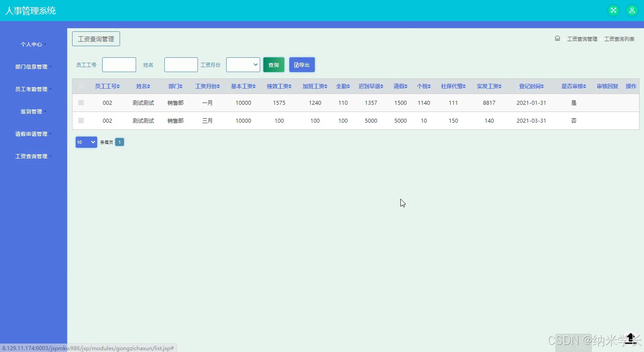Click the home icon in breadcrumb
Image resolution: width=644 pixels, height=352 pixels.
coord(558,39)
